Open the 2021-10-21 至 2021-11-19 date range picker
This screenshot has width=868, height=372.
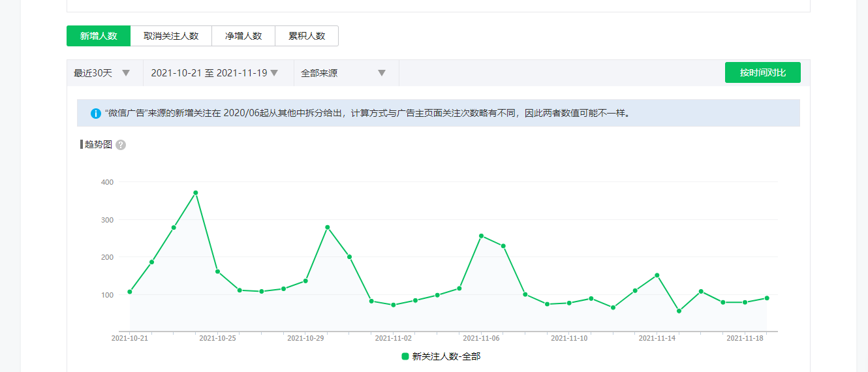215,73
